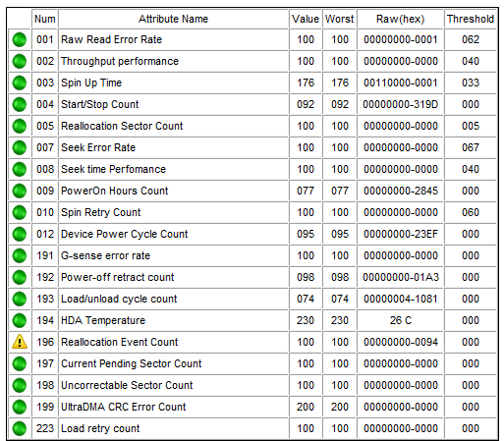Select the 26 C raw temperature cell
504x441 pixels.
pos(400,320)
